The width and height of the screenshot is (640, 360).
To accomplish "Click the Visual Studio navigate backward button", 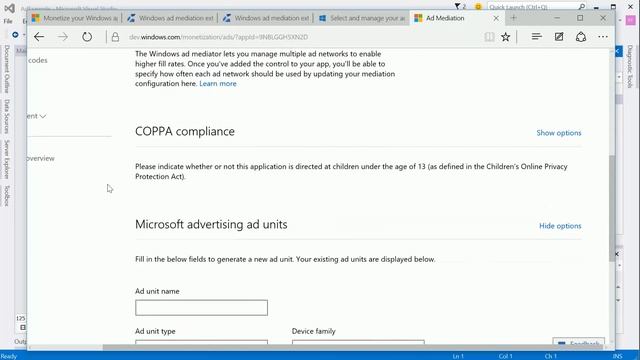I will tap(15, 35).
